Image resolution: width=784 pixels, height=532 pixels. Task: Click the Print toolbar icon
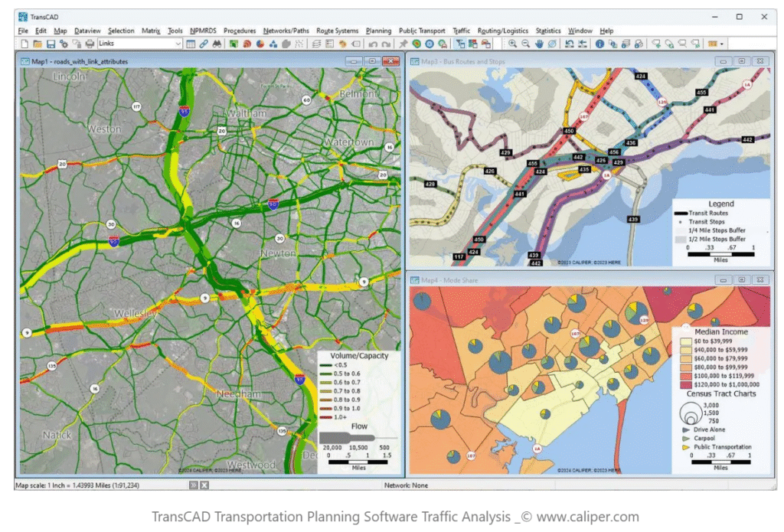click(90, 44)
